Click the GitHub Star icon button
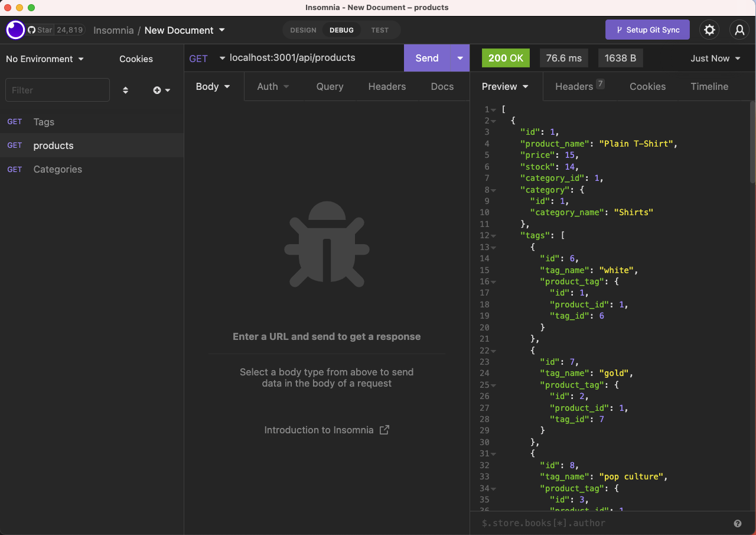 40,30
